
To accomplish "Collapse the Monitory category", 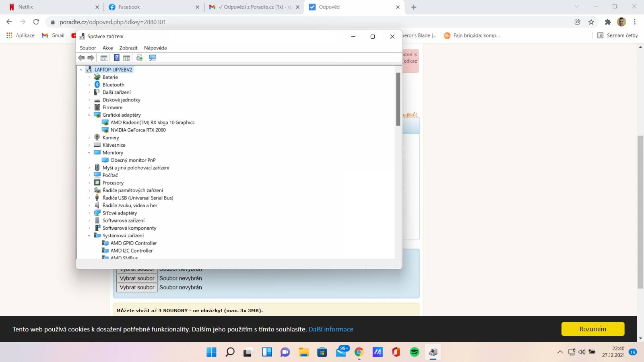I will [x=89, y=153].
